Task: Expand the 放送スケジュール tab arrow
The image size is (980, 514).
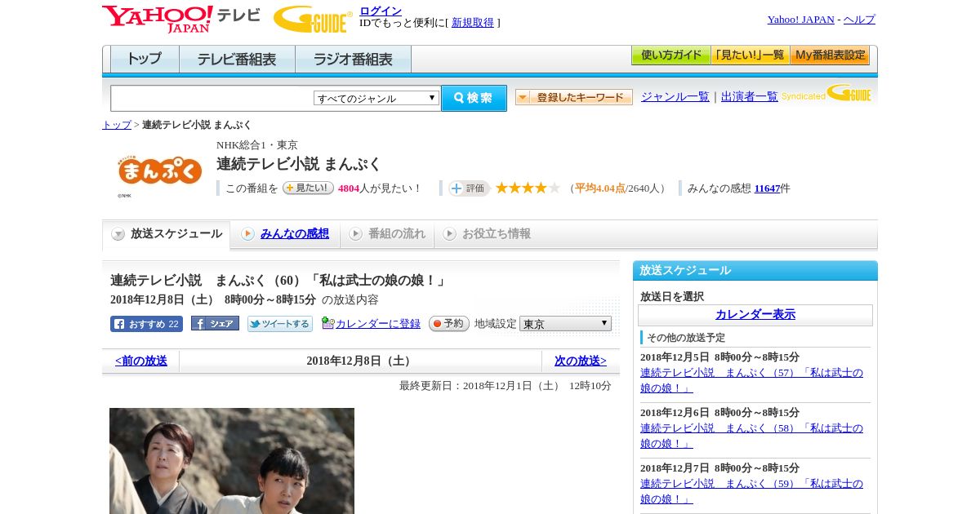Action: click(x=118, y=234)
